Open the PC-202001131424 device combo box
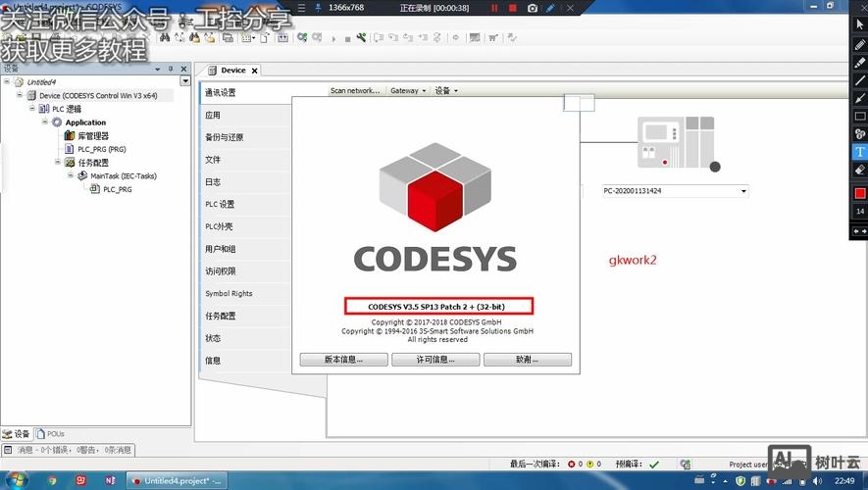 click(675, 191)
